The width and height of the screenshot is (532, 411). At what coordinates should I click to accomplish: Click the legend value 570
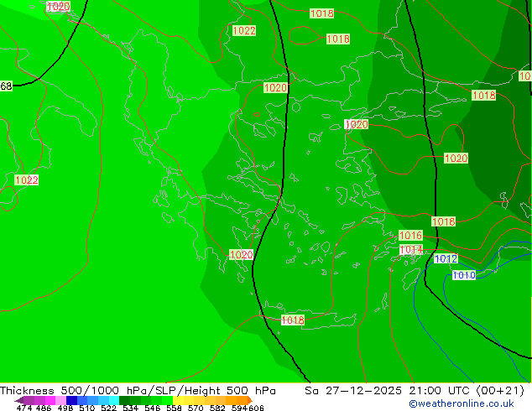coord(196,408)
